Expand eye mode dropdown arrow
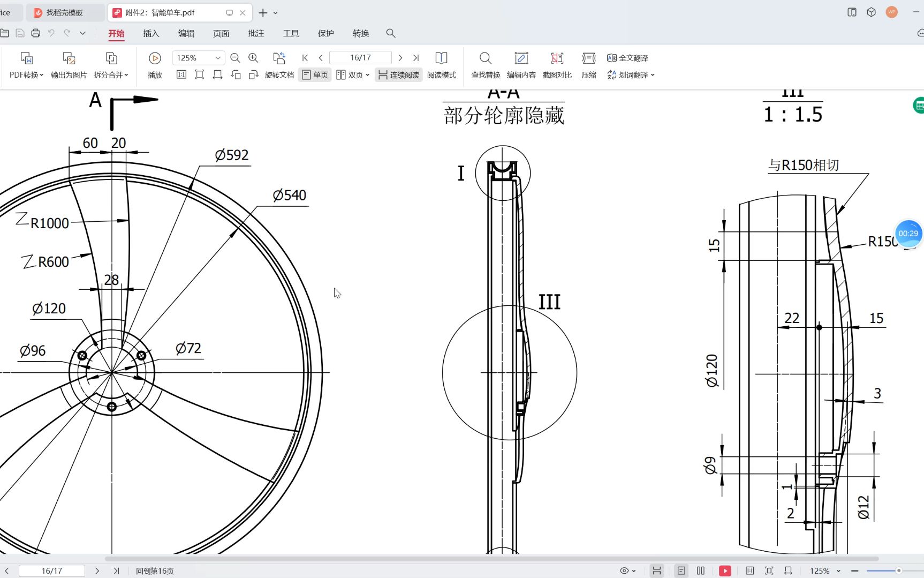This screenshot has width=924, height=578. (x=634, y=571)
